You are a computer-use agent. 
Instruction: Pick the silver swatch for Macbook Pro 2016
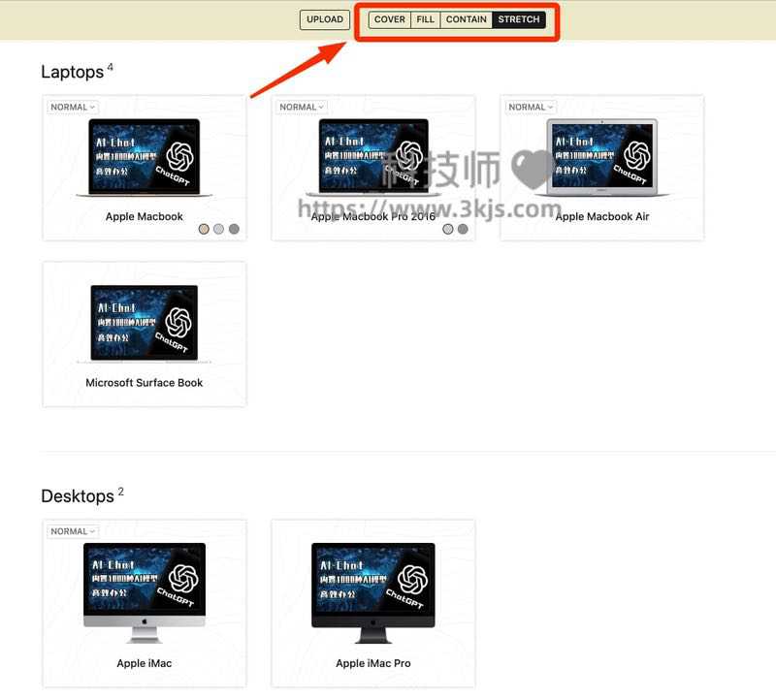448,229
